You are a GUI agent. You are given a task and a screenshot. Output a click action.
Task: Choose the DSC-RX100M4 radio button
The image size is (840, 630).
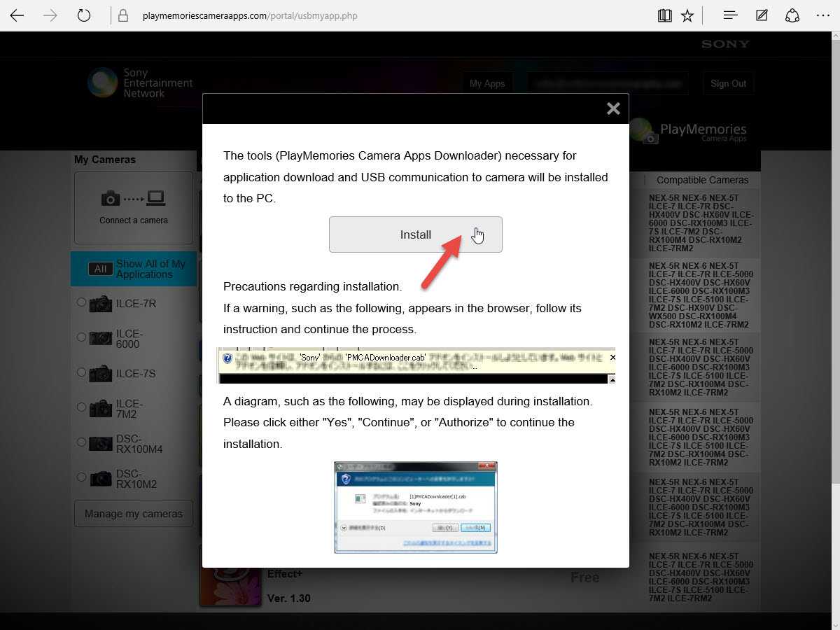82,442
